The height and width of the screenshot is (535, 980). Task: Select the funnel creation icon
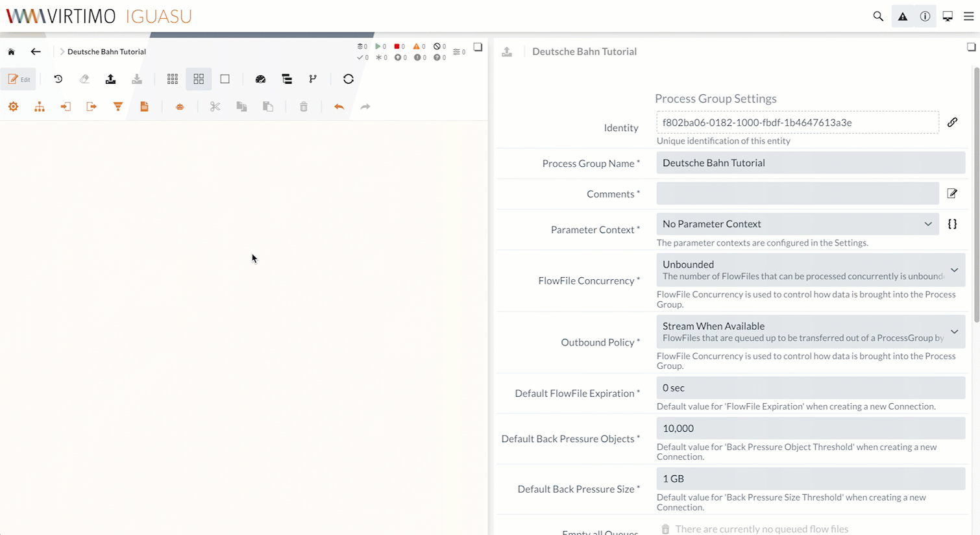(117, 106)
